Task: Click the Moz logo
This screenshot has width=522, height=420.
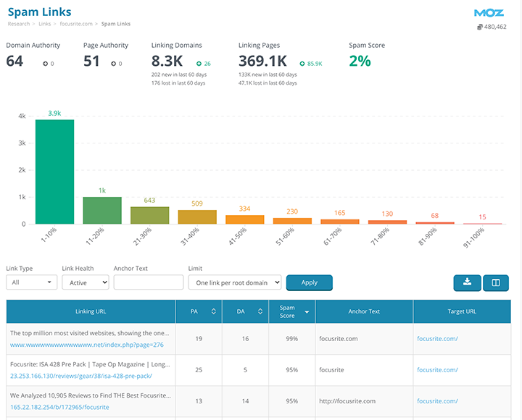Action: point(489,13)
